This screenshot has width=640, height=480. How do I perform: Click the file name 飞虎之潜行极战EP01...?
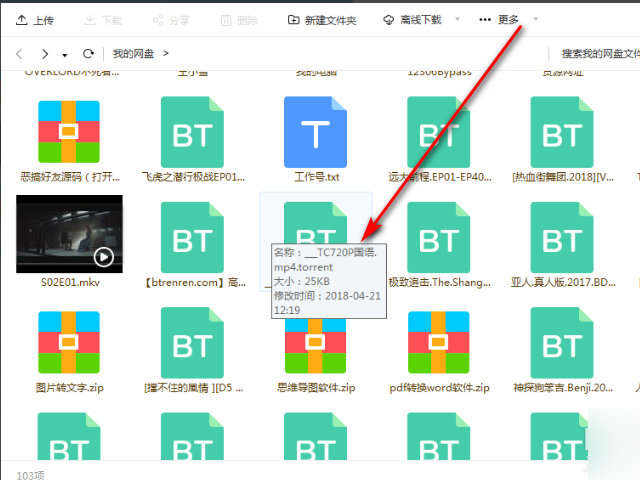pyautogui.click(x=193, y=177)
